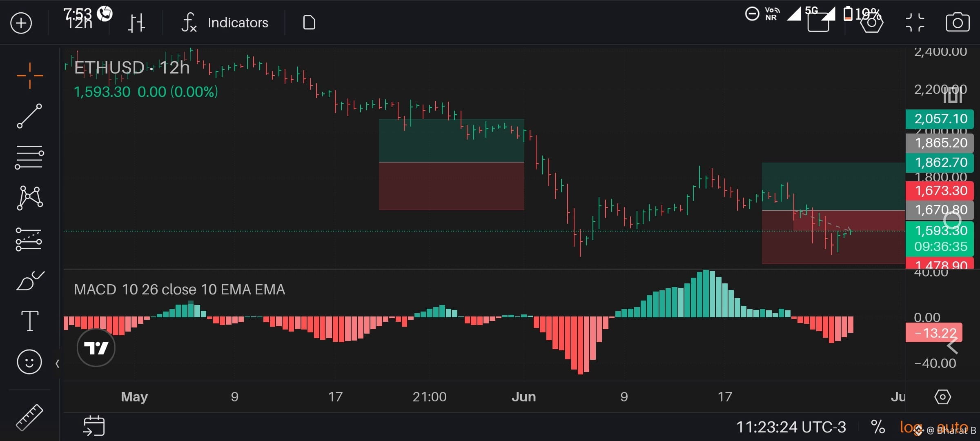The height and width of the screenshot is (441, 980).
Task: Click the 1,865.20 price label
Action: [940, 143]
